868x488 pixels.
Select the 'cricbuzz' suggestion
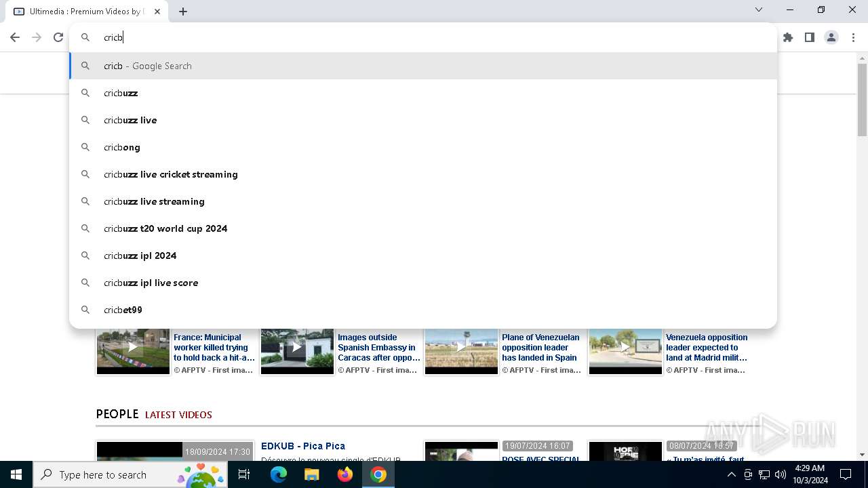coord(423,93)
